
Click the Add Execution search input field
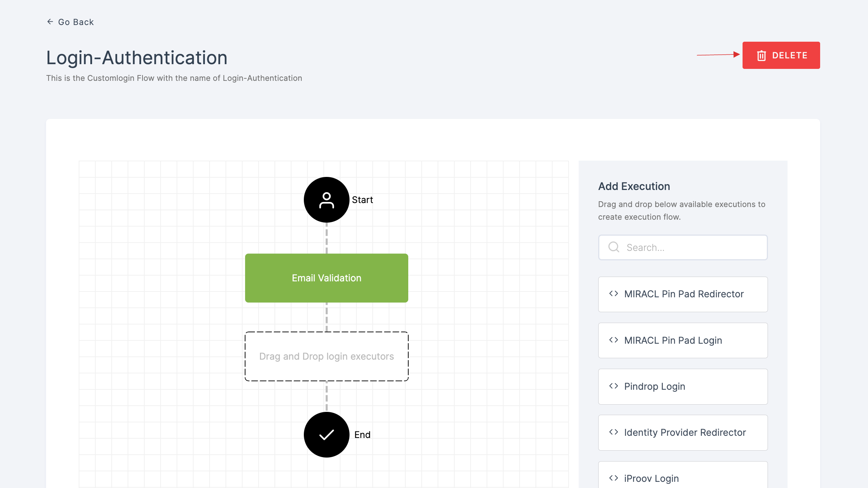[x=683, y=247]
